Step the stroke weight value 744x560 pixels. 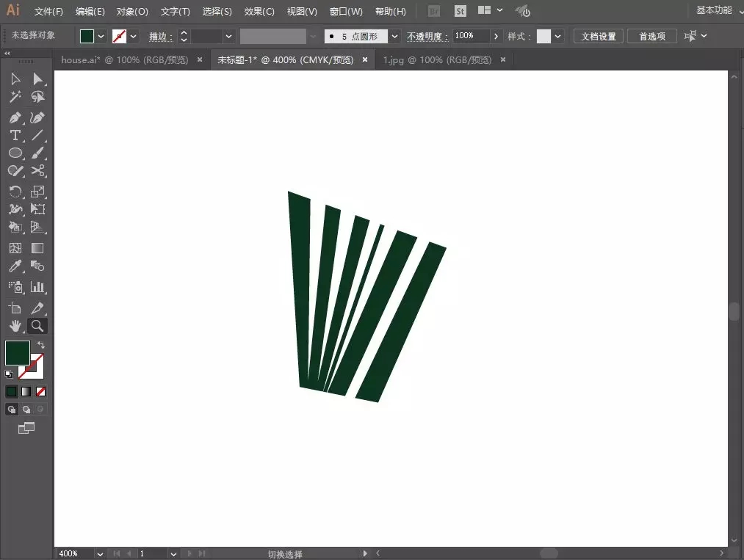pos(184,36)
